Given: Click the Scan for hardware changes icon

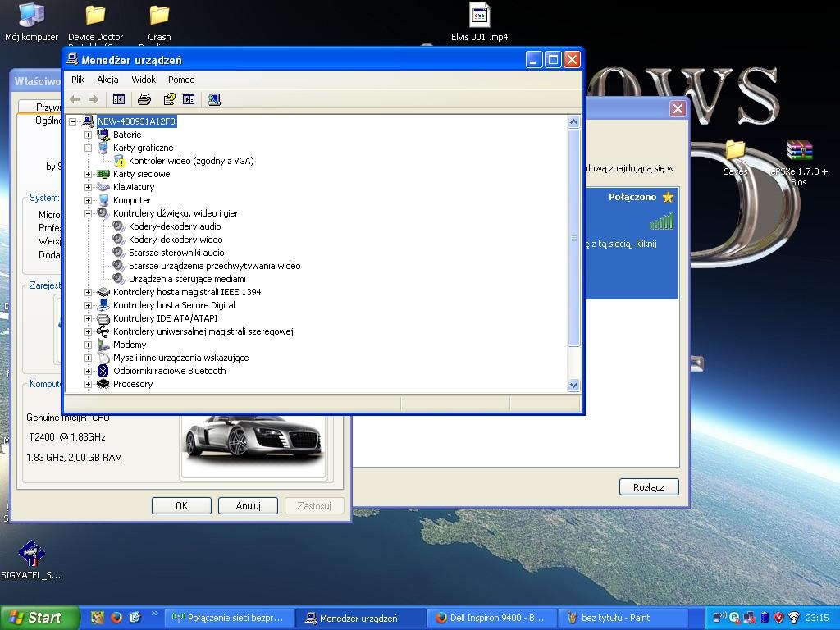Looking at the screenshot, I should coord(214,99).
